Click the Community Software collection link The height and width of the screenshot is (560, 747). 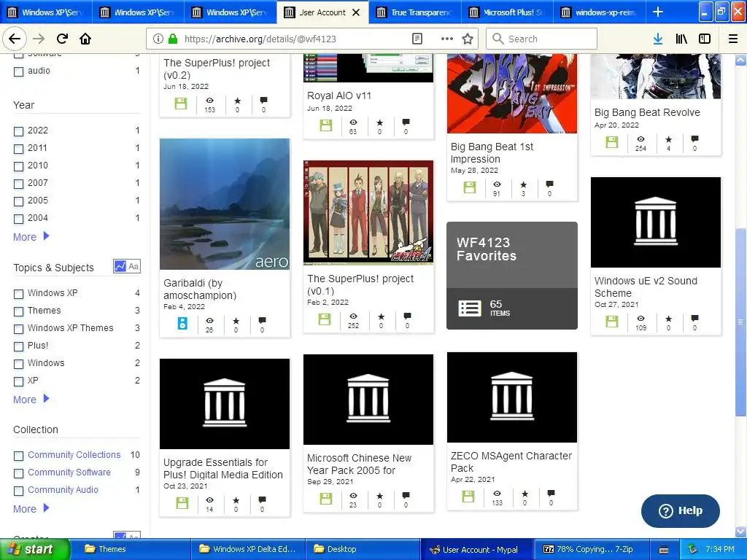click(69, 472)
